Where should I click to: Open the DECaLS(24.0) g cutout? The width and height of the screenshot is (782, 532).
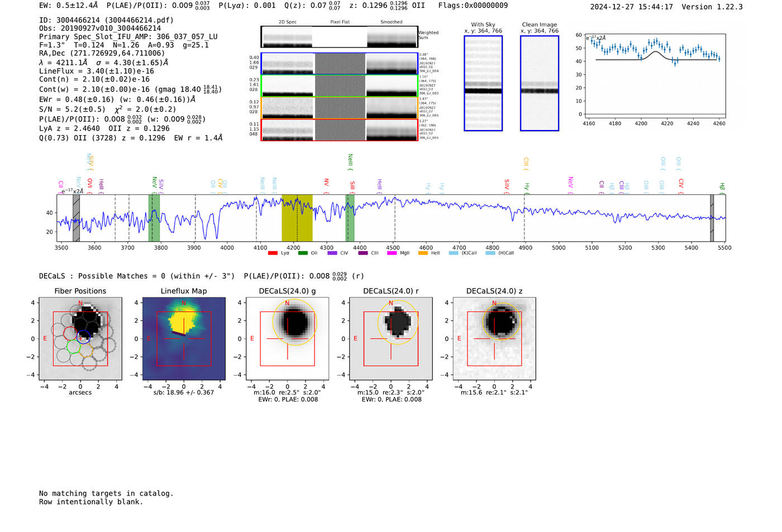coord(287,339)
